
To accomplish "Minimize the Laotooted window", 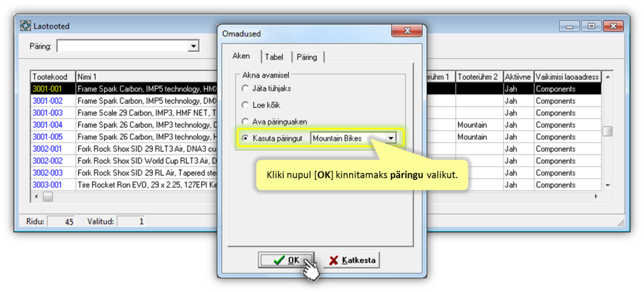I will [571, 26].
